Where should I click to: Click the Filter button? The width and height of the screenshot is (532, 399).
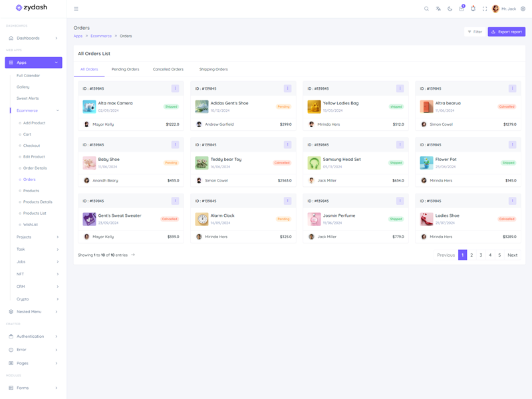[x=474, y=32]
